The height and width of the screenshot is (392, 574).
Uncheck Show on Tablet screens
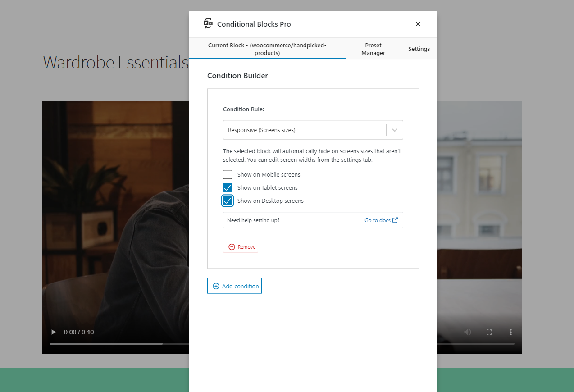pyautogui.click(x=228, y=188)
